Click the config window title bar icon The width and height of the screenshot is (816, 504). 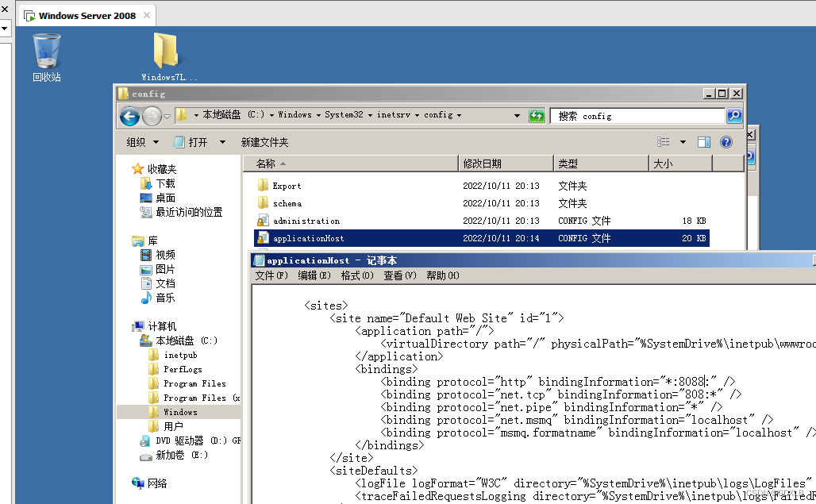point(123,94)
